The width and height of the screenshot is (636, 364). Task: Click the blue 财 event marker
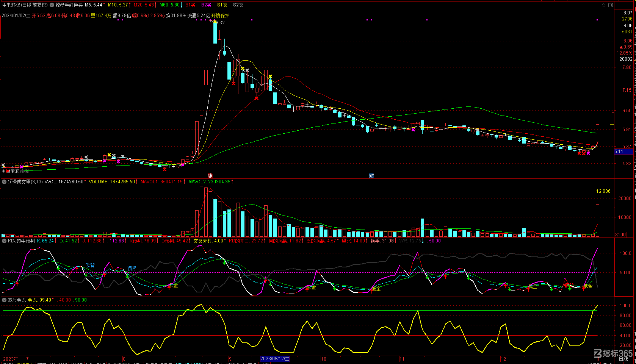371,176
